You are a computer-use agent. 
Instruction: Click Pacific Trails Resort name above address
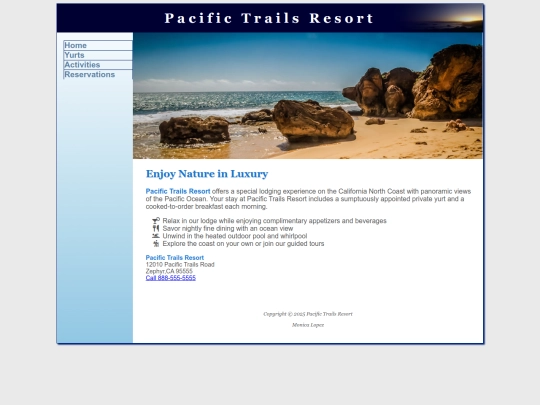click(175, 258)
